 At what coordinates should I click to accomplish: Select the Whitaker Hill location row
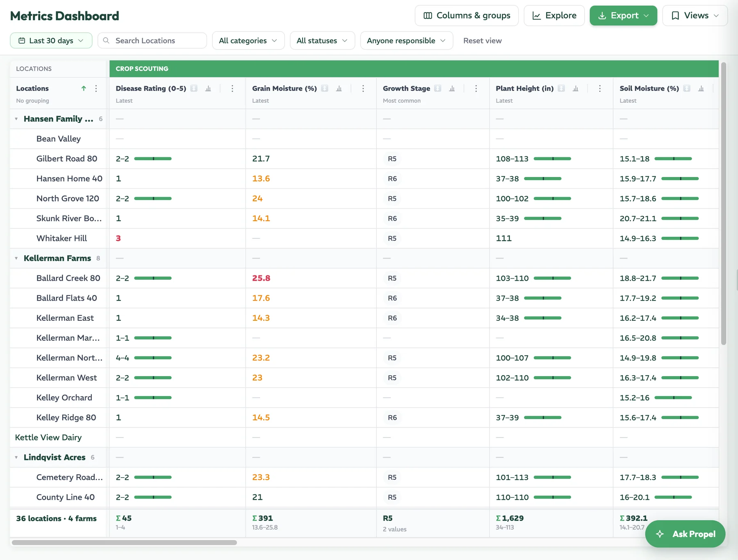click(x=364, y=238)
